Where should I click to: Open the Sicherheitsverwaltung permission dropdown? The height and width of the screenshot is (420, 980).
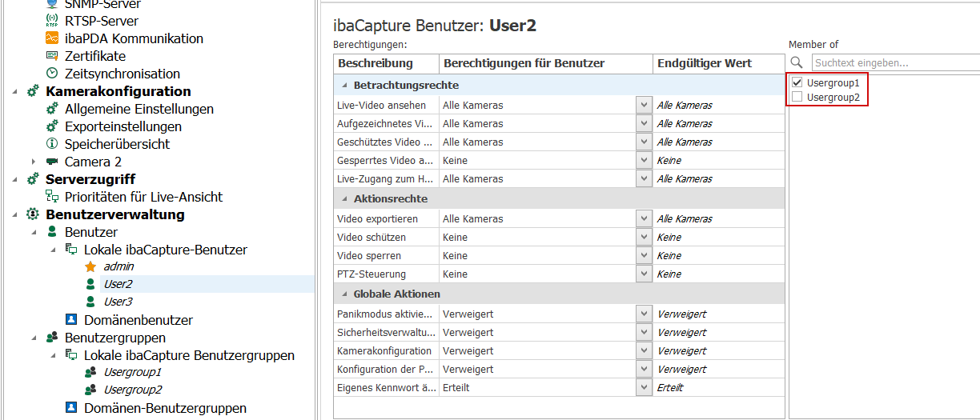pyautogui.click(x=645, y=332)
